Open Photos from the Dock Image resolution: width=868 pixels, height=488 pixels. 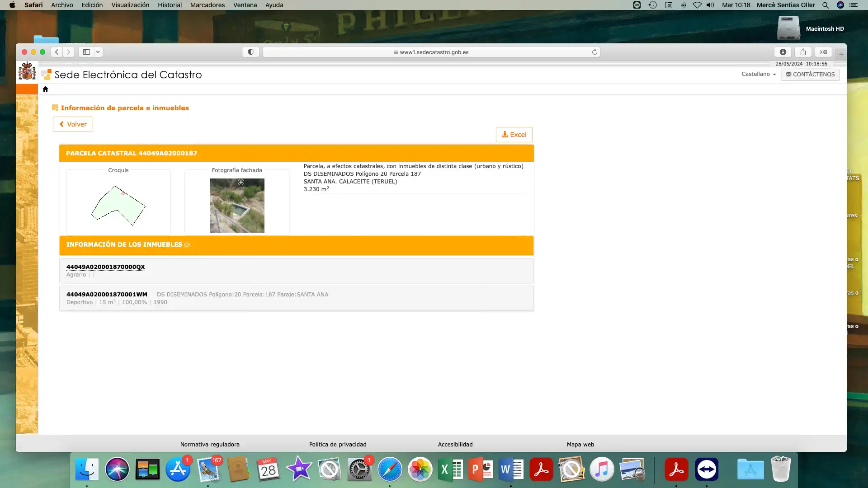420,469
